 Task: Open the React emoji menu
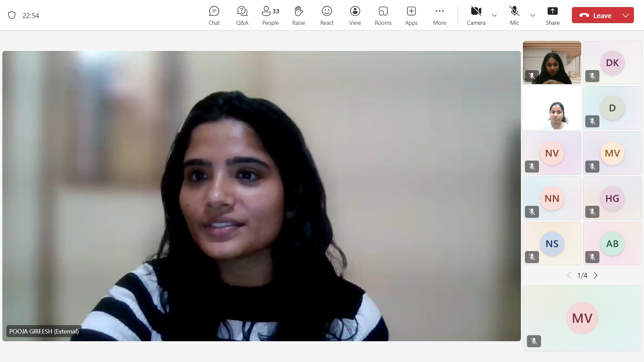327,15
